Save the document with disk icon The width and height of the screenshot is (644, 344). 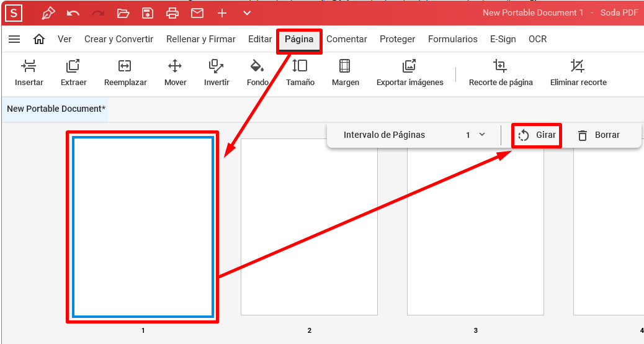[148, 13]
